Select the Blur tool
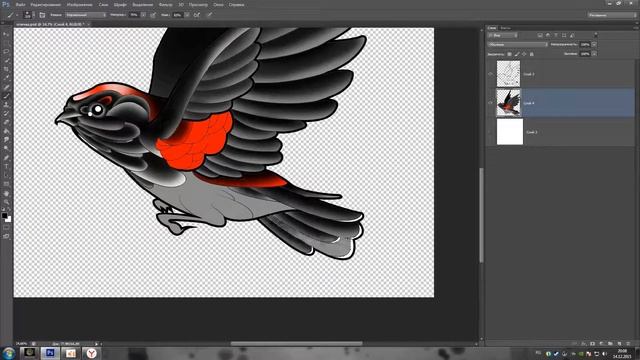 tap(6, 140)
